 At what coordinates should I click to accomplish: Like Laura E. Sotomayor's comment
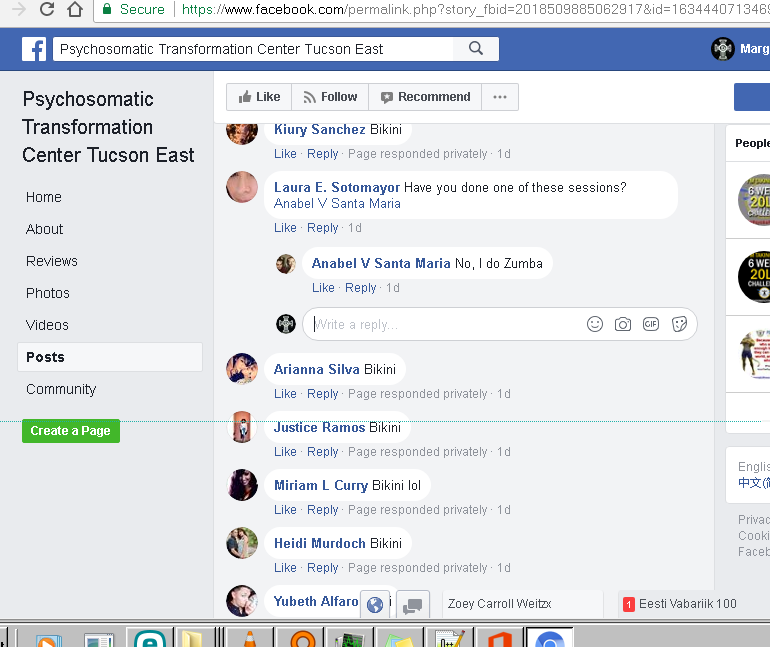285,228
